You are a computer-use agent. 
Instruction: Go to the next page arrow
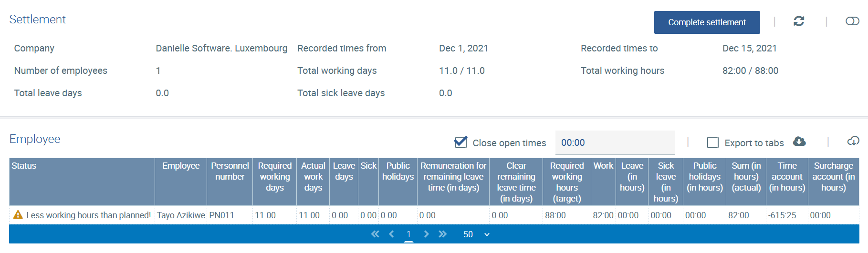(426, 234)
